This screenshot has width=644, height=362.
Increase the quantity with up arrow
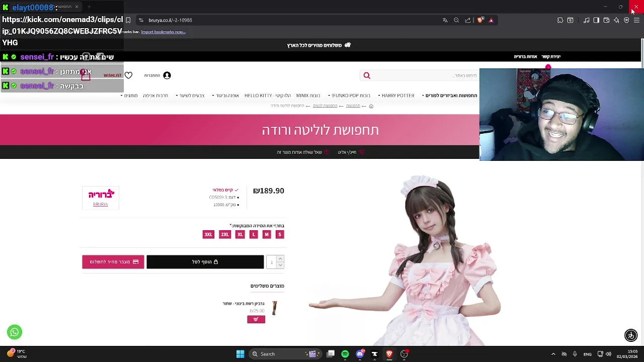[x=280, y=259]
